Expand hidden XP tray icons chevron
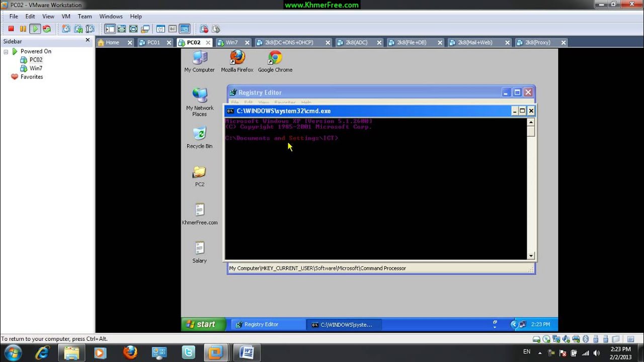The image size is (644, 362). tap(514, 324)
